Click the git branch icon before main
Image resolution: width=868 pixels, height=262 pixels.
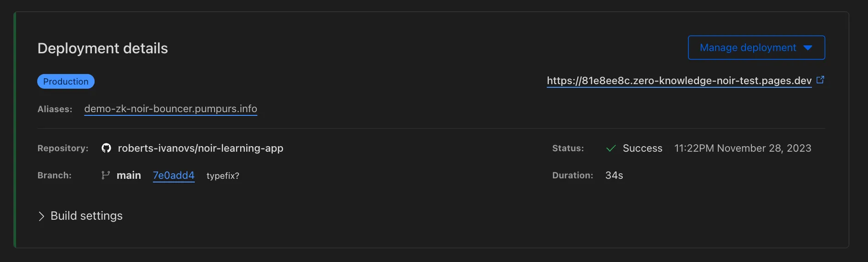tap(106, 175)
